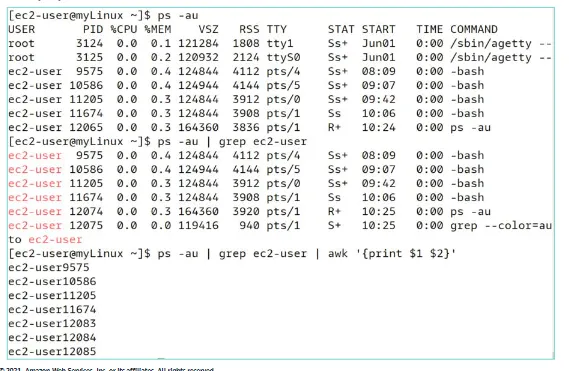Screen dimensions: 569x371
Task: Click the VSZ column header
Action: 208,29
